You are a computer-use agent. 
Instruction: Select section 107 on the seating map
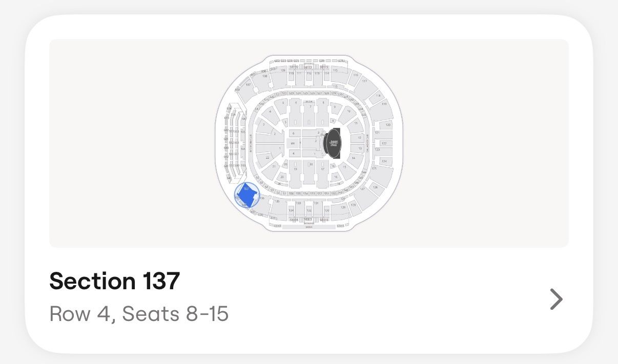[x=248, y=85]
